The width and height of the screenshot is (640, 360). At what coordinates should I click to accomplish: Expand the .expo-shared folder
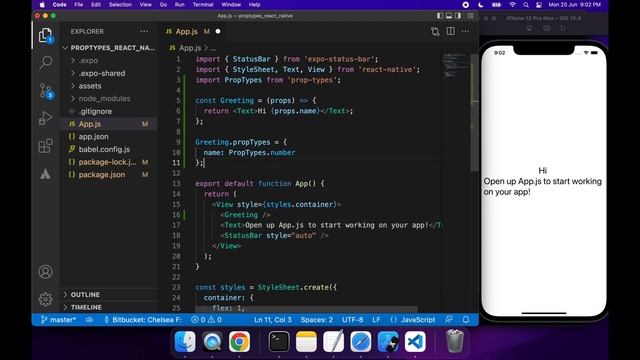[x=109, y=73]
